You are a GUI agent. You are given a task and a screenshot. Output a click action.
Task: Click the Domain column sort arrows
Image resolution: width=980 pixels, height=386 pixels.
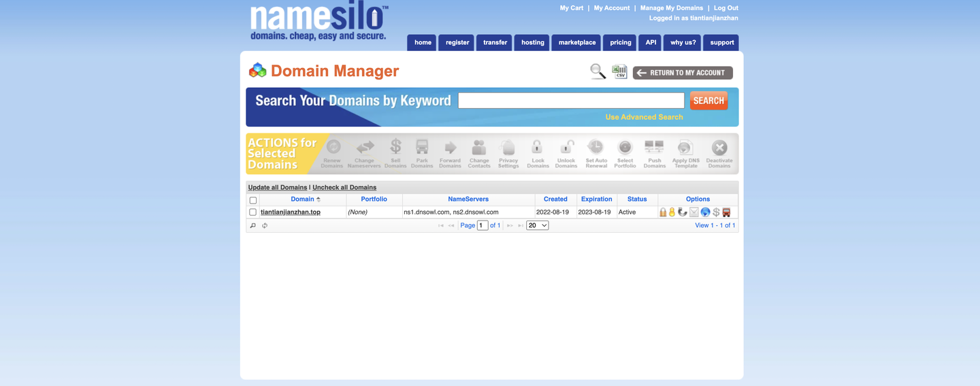pos(318,199)
